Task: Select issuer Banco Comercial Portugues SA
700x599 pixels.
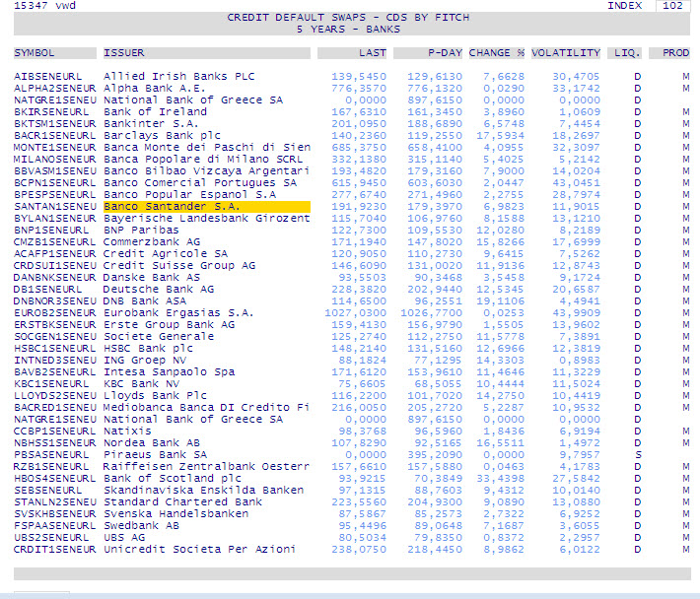Action: tap(200, 183)
